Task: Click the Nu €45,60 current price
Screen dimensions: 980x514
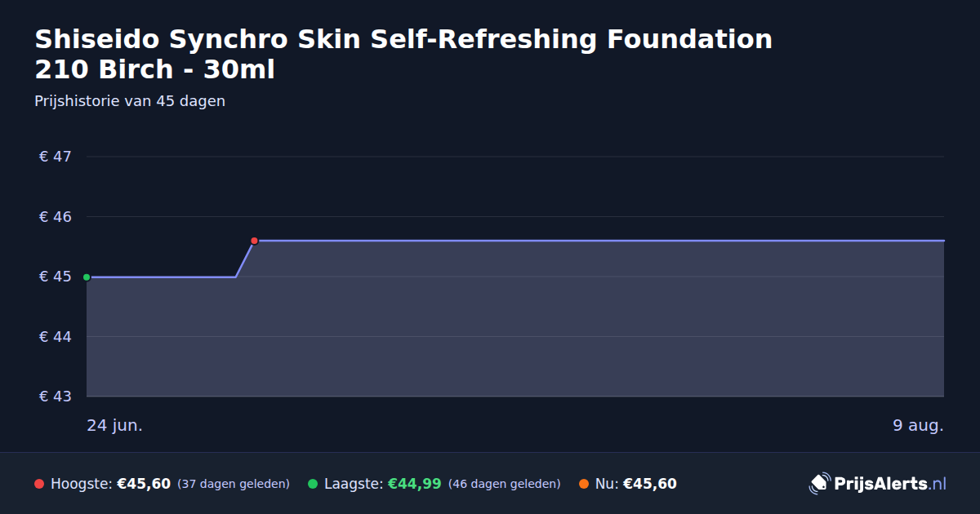Action: pyautogui.click(x=650, y=484)
